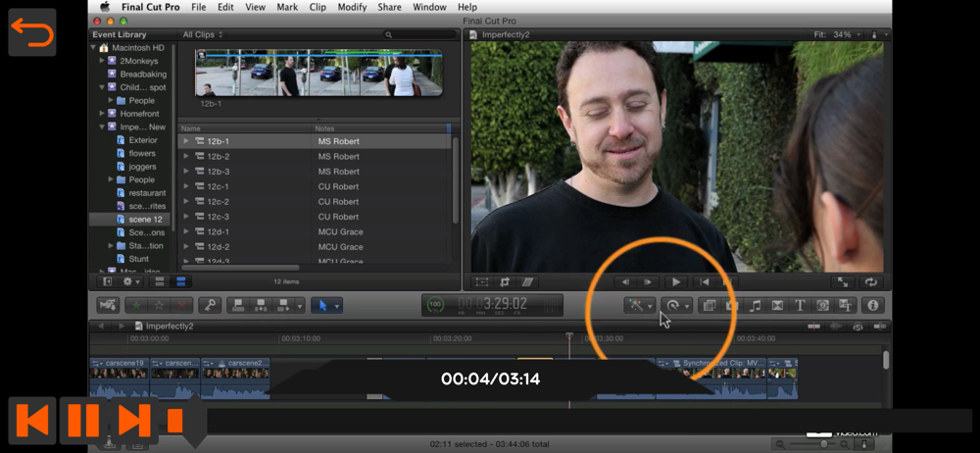
Task: Click the Connect clip to primary storyline icon
Action: [238, 305]
